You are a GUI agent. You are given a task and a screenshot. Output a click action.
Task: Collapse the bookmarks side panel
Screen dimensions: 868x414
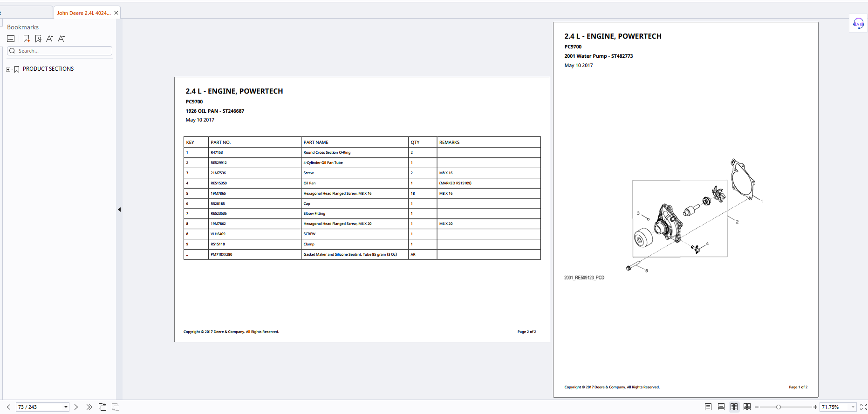coord(119,210)
